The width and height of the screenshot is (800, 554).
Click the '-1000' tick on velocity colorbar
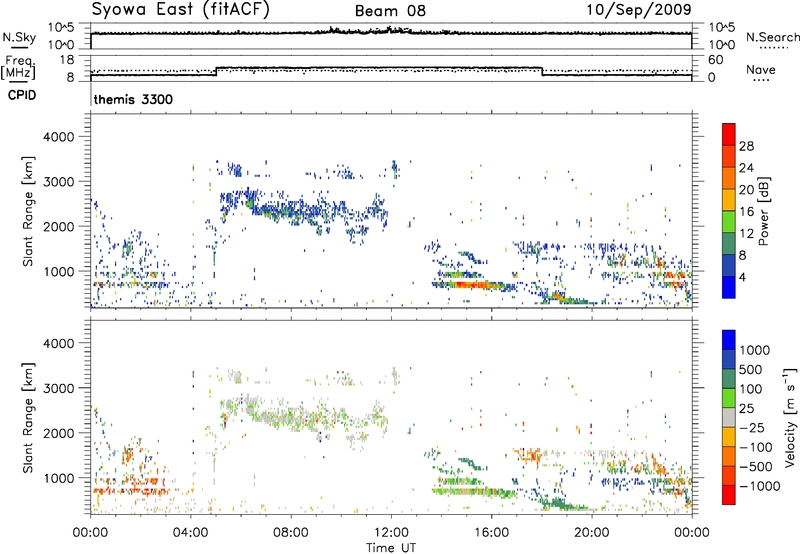click(x=759, y=486)
